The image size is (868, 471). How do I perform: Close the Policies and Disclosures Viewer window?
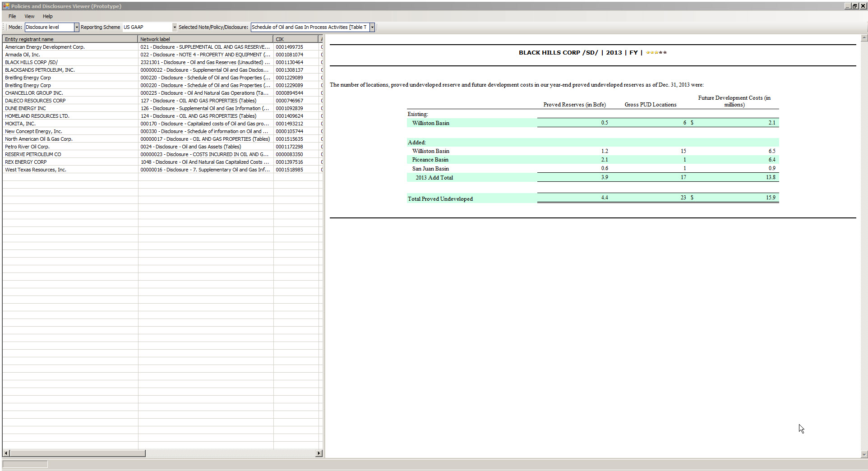click(x=863, y=6)
